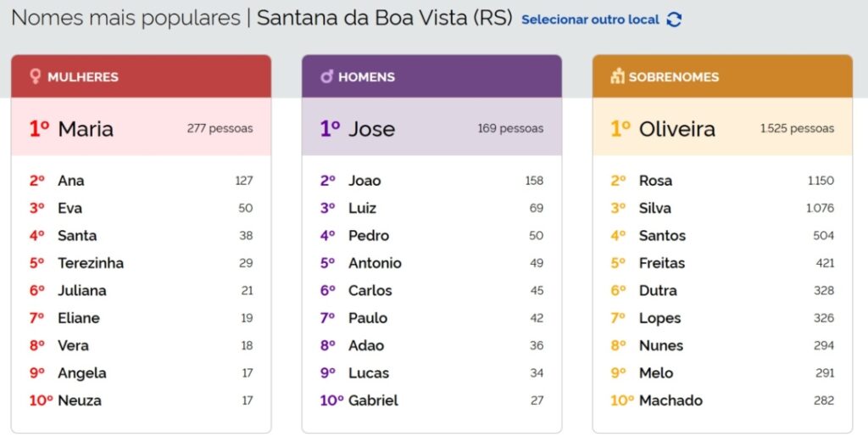
Task: Select Terezinha in the women's list
Action: tap(91, 263)
